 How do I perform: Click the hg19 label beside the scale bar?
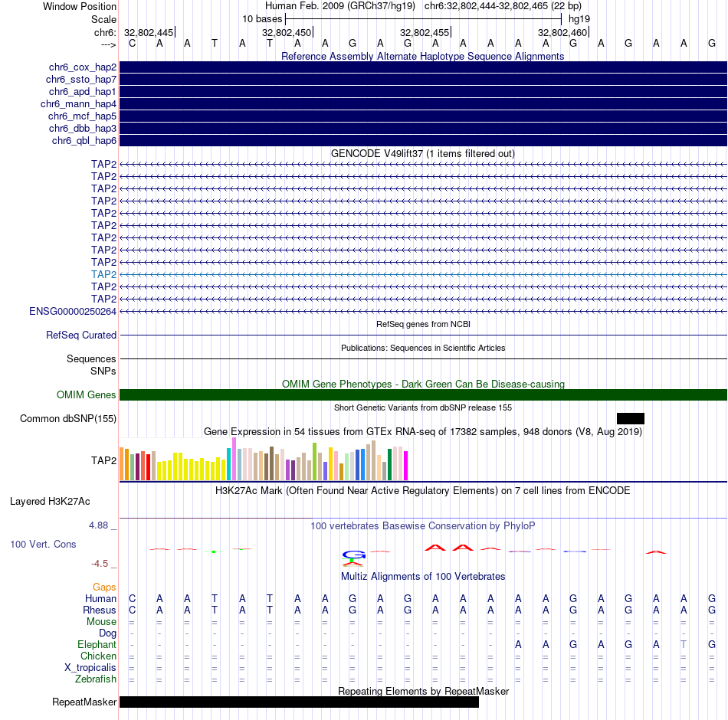pyautogui.click(x=579, y=19)
